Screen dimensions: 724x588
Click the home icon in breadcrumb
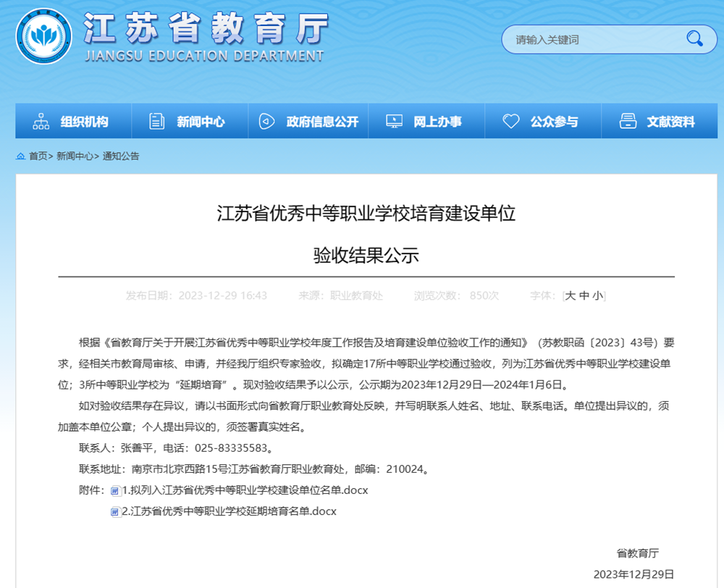tap(21, 156)
